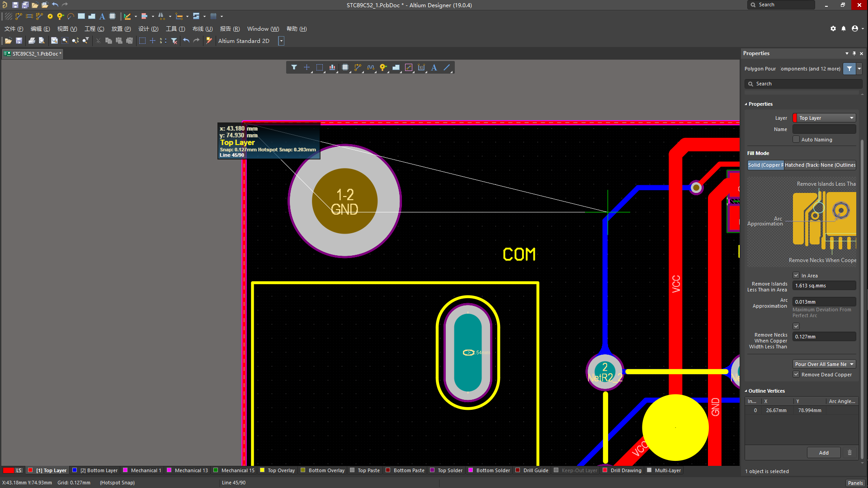Select the place via icon in top toolbar
This screenshot has width=868, height=488.
60,16
